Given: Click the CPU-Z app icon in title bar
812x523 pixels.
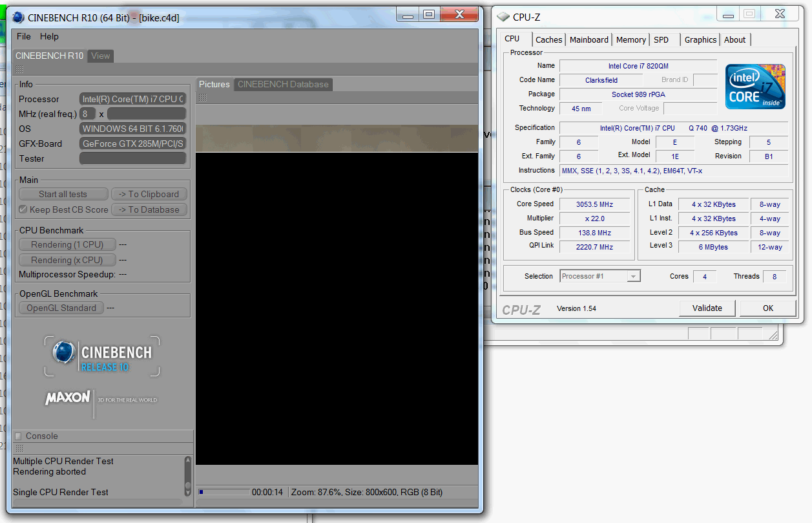Looking at the screenshot, I should pos(503,17).
